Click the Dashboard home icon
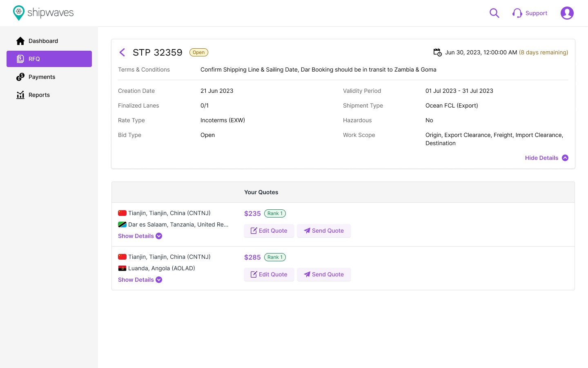 pos(20,41)
